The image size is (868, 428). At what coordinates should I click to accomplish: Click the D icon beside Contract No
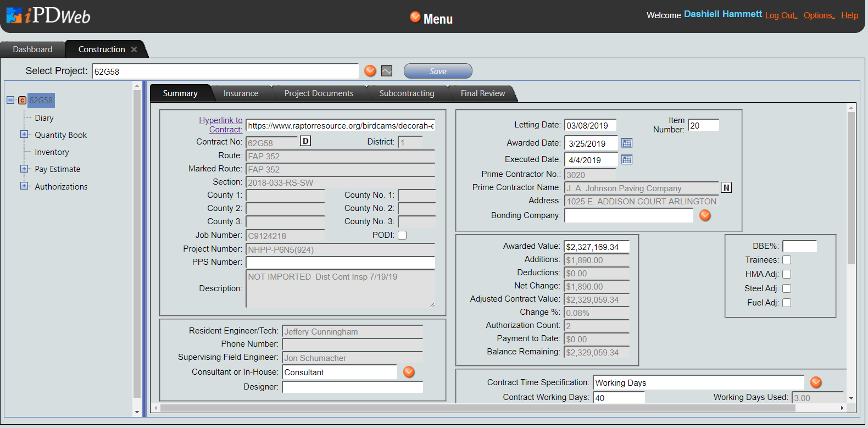305,141
